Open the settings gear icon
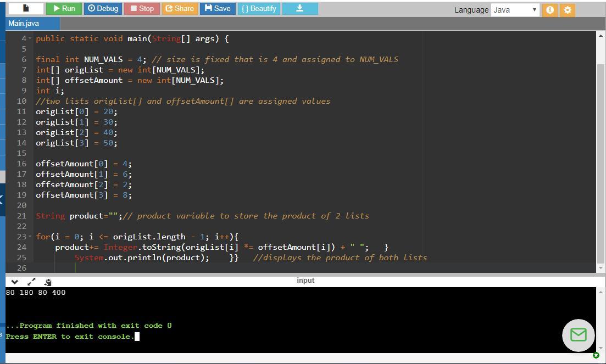 pos(568,10)
